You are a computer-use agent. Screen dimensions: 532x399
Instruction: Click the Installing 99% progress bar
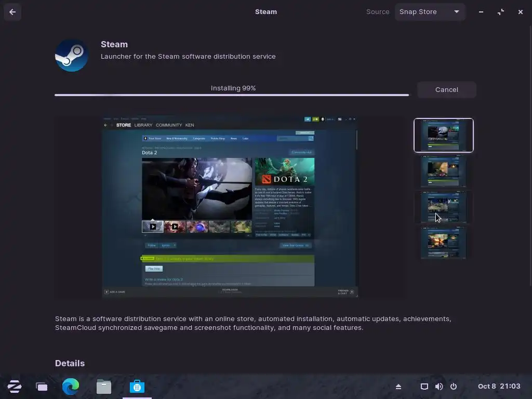232,95
